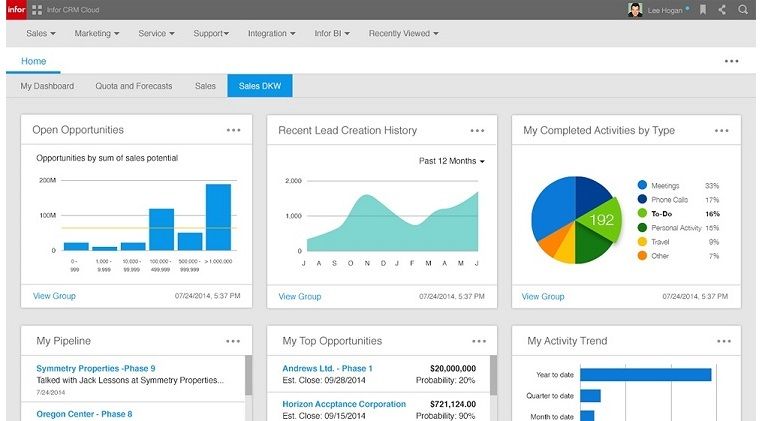Open Horizon Accptance Corporation opportunity
This screenshot has height=421, width=763.
coord(344,404)
